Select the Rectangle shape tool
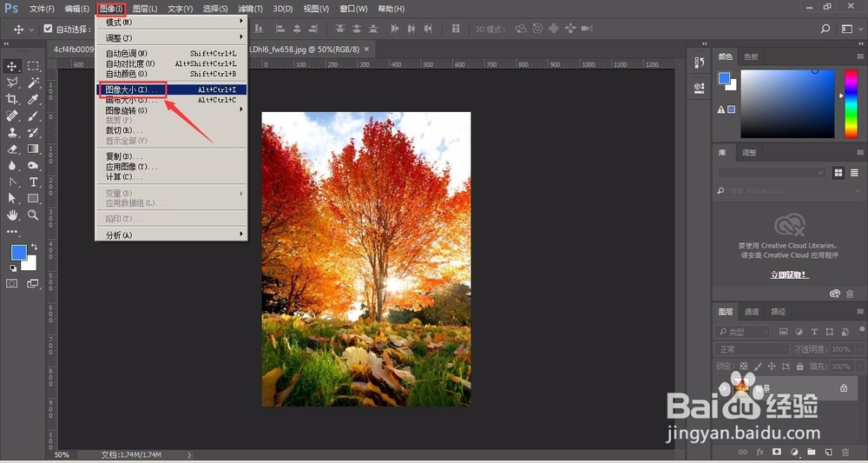868x463 pixels. (33, 198)
